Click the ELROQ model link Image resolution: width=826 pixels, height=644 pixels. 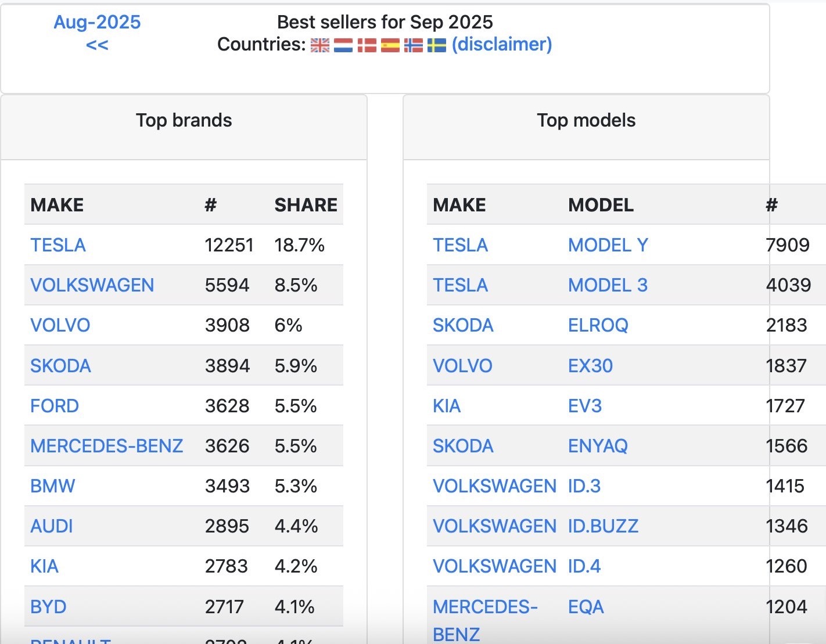598,325
